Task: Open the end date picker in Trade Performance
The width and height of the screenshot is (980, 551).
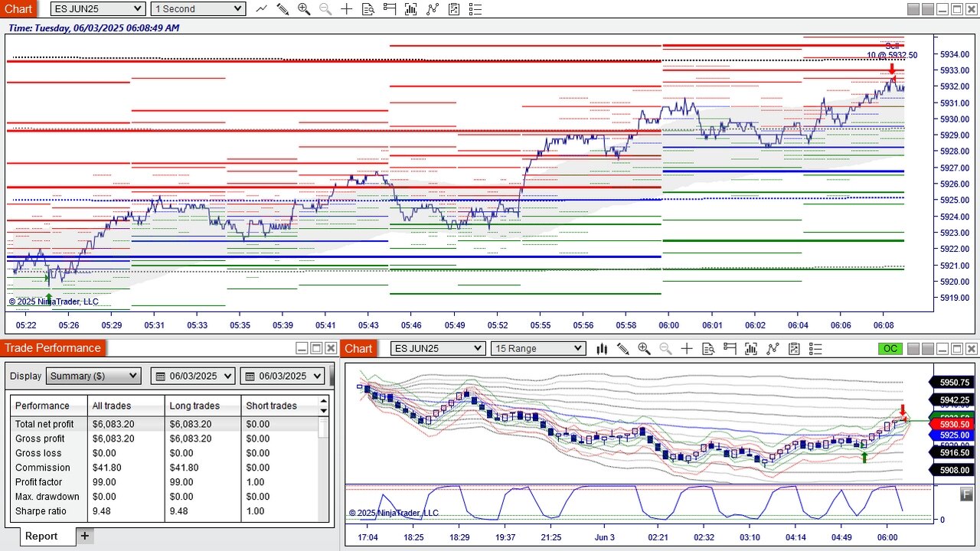Action: 283,376
